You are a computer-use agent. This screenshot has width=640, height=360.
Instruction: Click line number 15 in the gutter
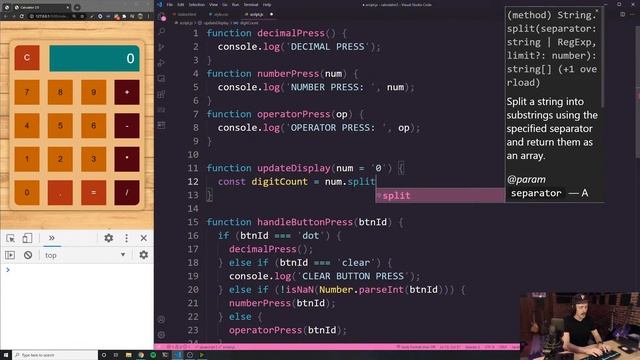coord(193,222)
